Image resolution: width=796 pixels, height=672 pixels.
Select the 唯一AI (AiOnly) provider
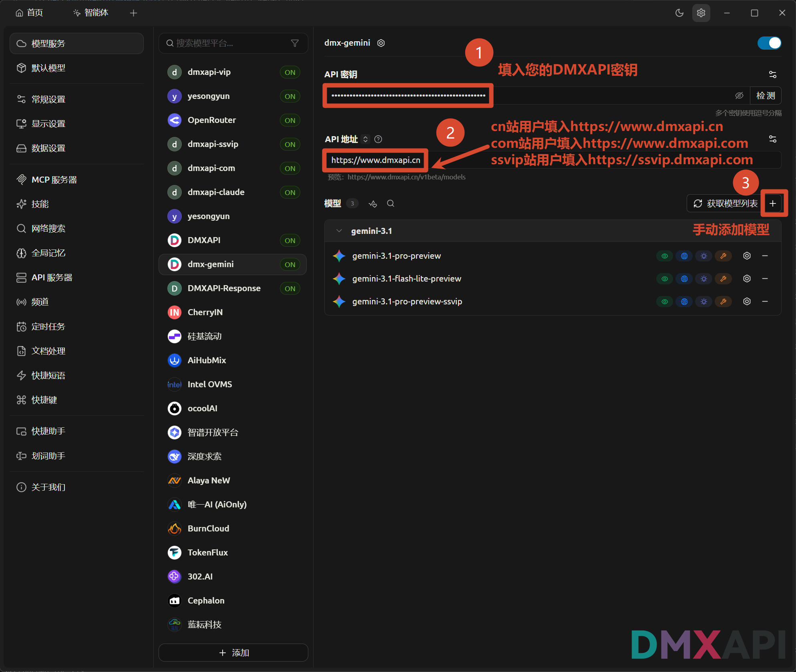click(x=233, y=505)
